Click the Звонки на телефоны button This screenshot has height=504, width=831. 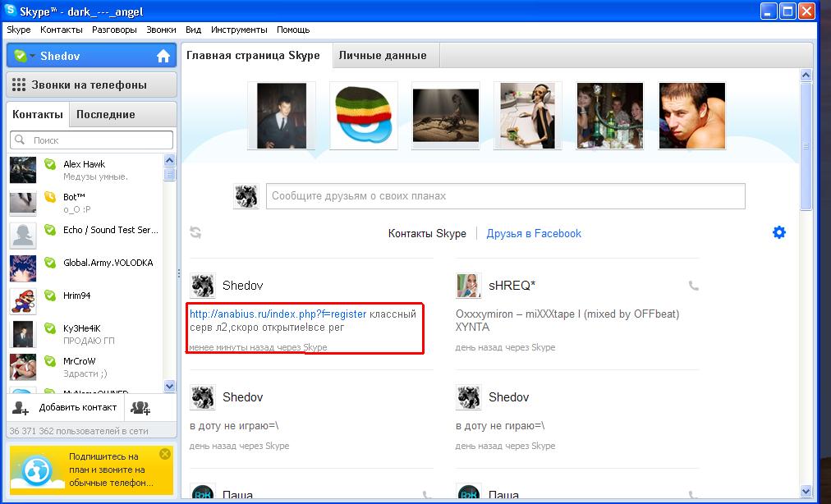tap(92, 85)
